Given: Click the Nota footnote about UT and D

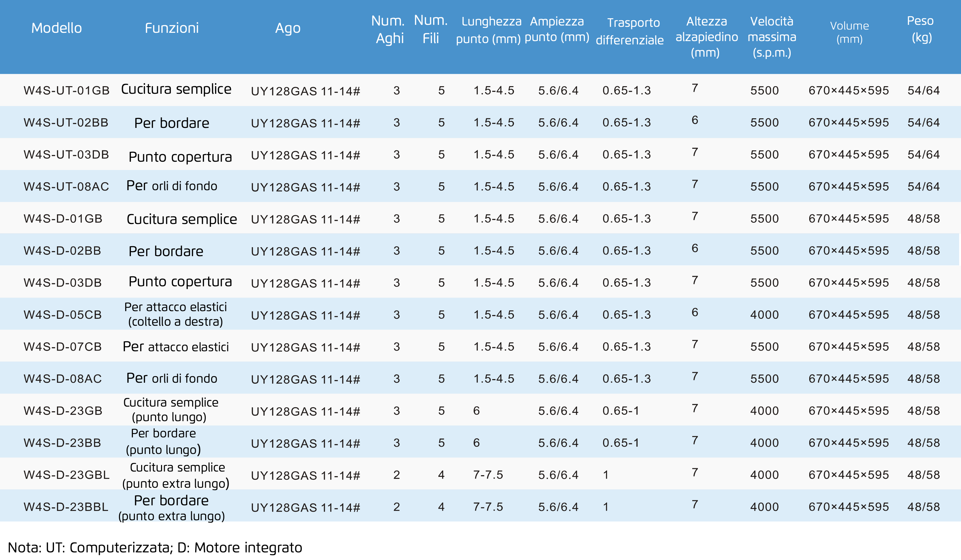Looking at the screenshot, I should [x=155, y=547].
